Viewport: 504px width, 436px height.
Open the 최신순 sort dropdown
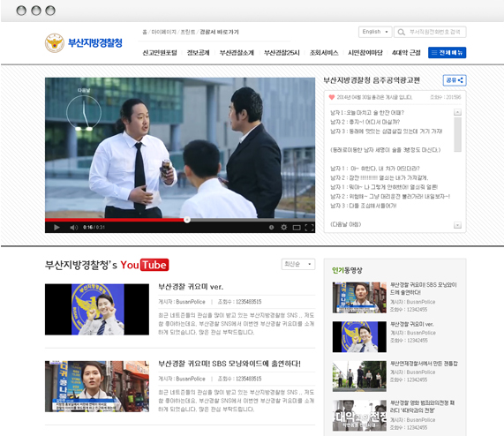pyautogui.click(x=298, y=264)
